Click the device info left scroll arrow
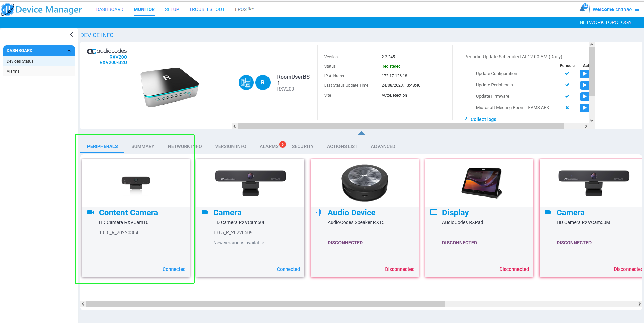Screen dimensions: 644x323 [235, 127]
